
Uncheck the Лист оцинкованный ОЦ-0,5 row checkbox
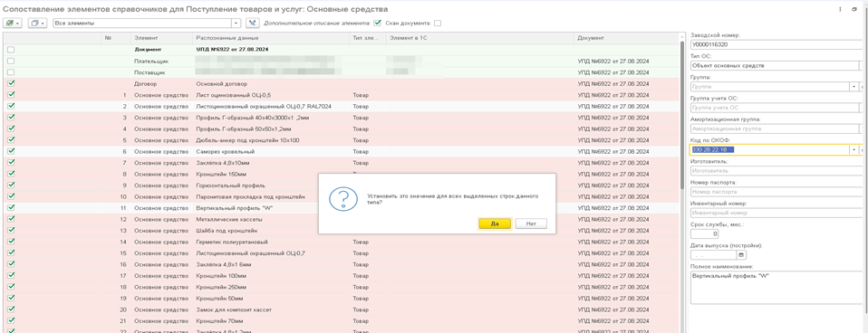tap(11, 95)
